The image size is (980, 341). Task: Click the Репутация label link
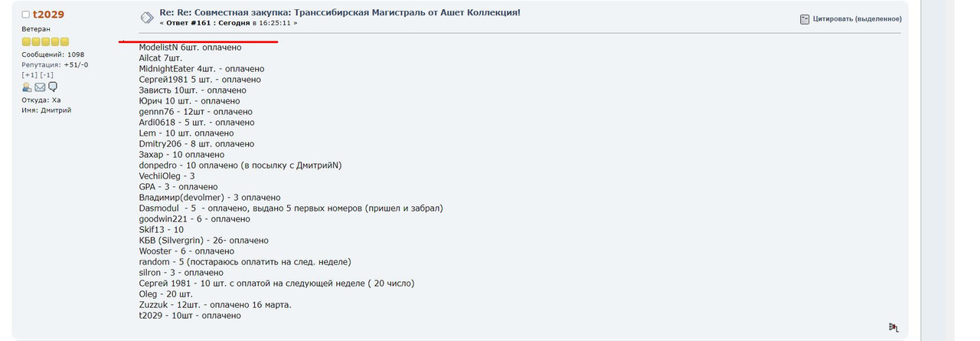41,65
